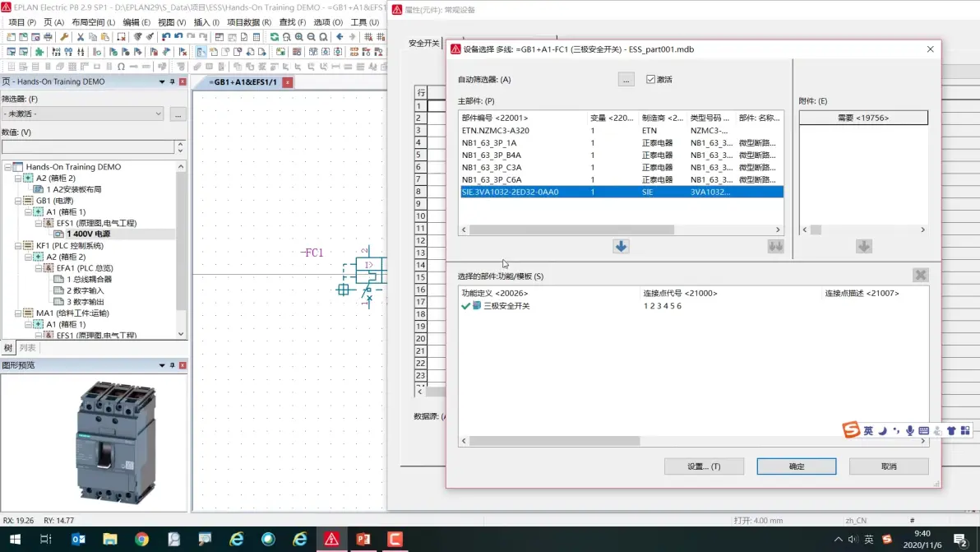
Task: Collapse the EFA1 (PLC 总览) node
Action: (38, 268)
